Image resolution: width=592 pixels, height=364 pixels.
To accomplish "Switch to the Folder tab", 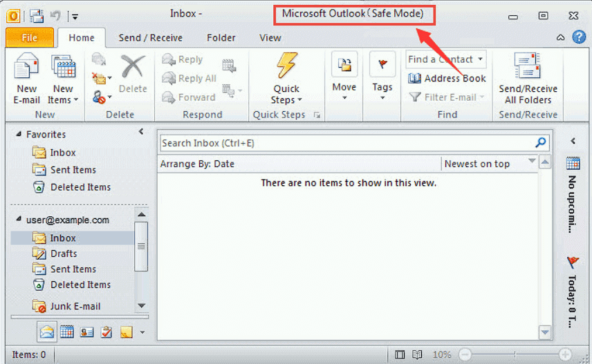I will 221,38.
